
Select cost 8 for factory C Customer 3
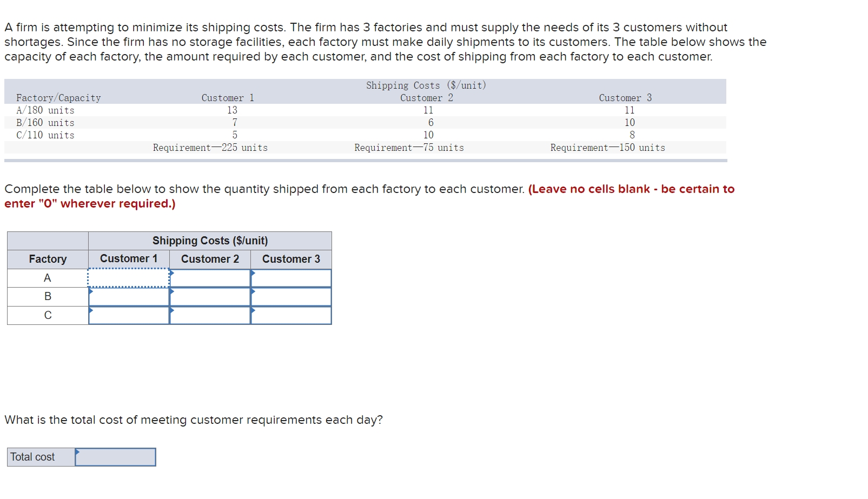click(632, 135)
